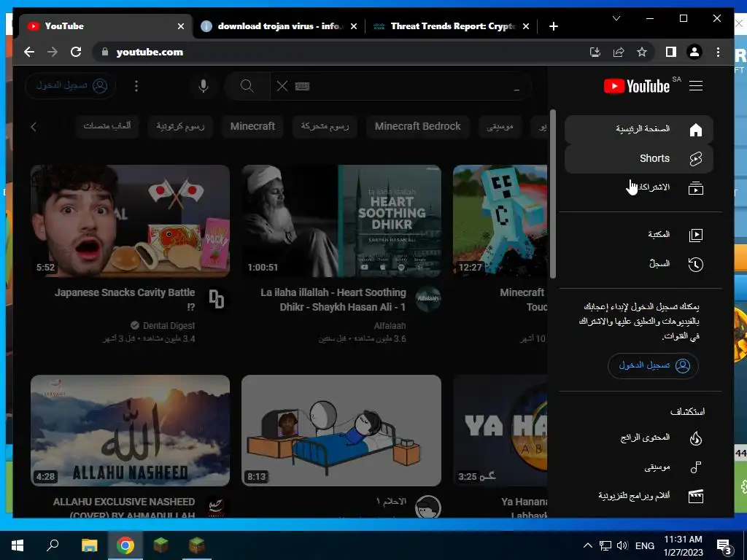Click the search magnifier button
This screenshot has width=747, height=560.
pyautogui.click(x=247, y=86)
